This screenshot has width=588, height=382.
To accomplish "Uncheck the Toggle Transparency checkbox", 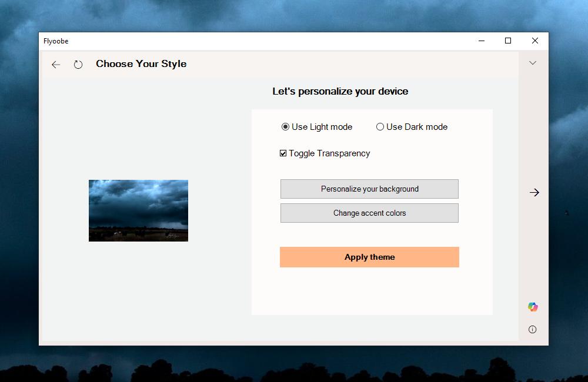I will pos(283,153).
